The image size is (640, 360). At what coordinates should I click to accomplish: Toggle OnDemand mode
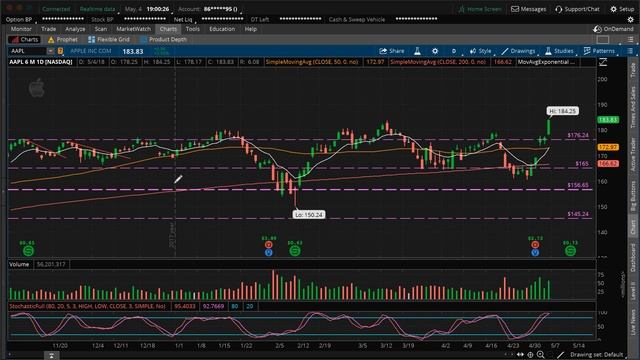[613, 29]
